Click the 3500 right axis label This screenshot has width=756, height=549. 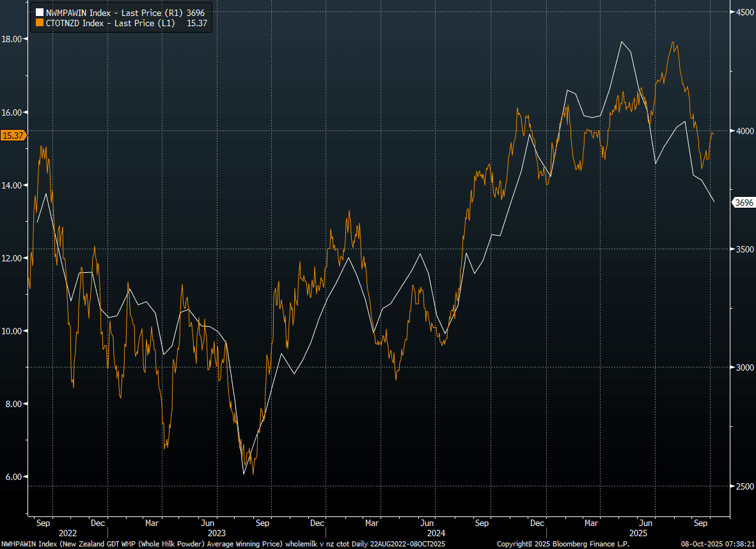[744, 249]
